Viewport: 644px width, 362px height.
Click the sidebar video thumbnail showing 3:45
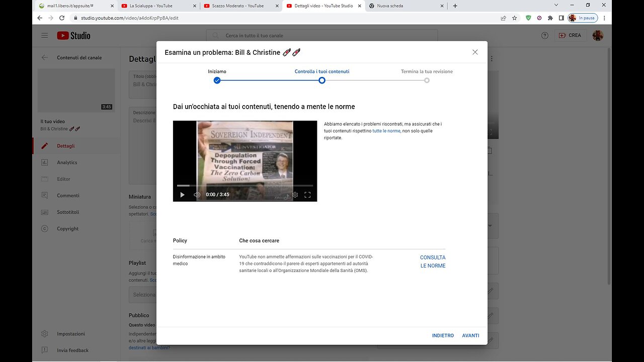(x=76, y=90)
